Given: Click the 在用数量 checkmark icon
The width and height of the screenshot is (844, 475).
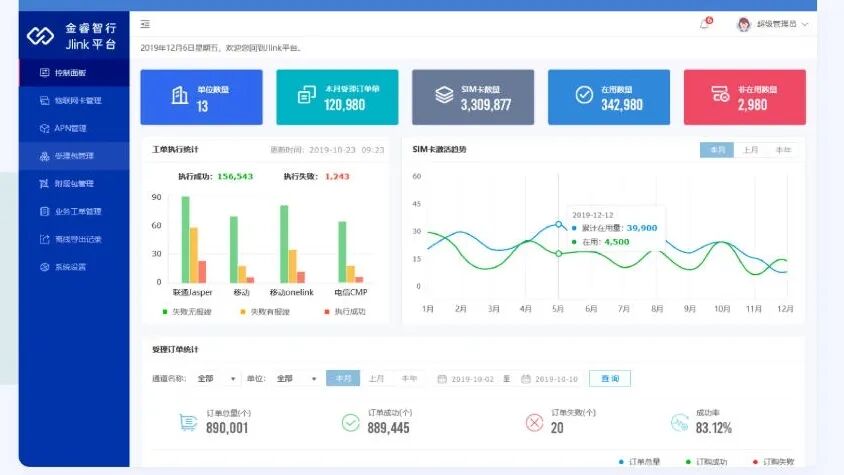Looking at the screenshot, I should (x=584, y=96).
